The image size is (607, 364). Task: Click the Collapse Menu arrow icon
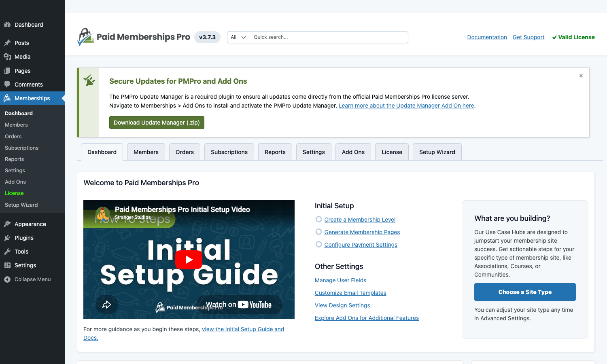pyautogui.click(x=7, y=279)
